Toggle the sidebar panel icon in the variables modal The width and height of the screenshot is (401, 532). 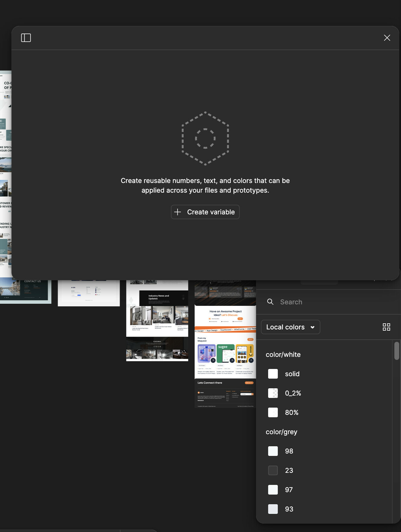pyautogui.click(x=26, y=38)
